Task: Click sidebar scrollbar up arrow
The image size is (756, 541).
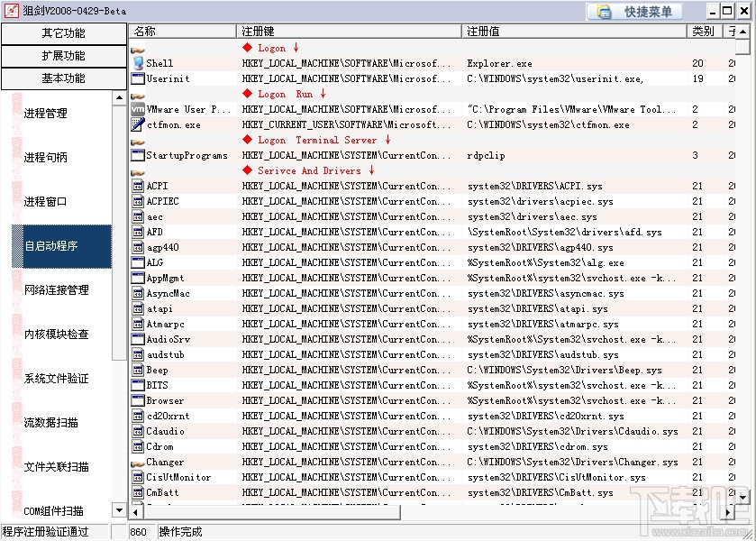Action: [119, 97]
